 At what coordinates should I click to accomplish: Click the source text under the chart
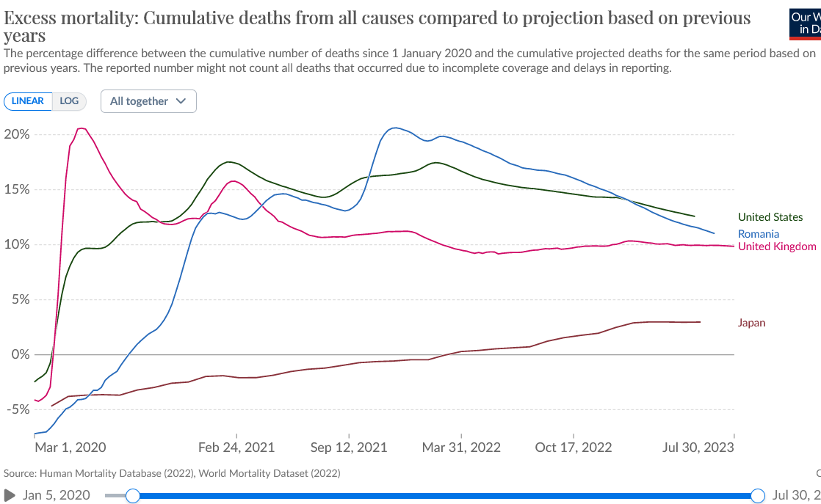pos(172,473)
